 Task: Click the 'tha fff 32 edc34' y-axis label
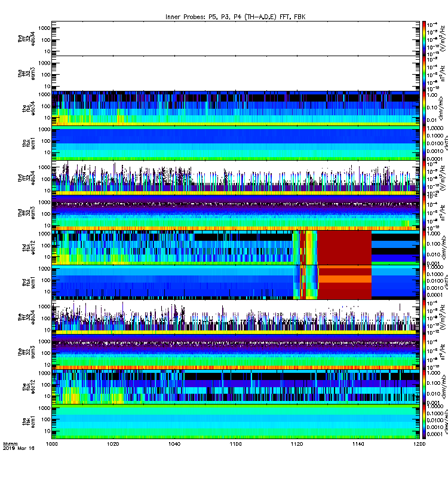pos(26,38)
